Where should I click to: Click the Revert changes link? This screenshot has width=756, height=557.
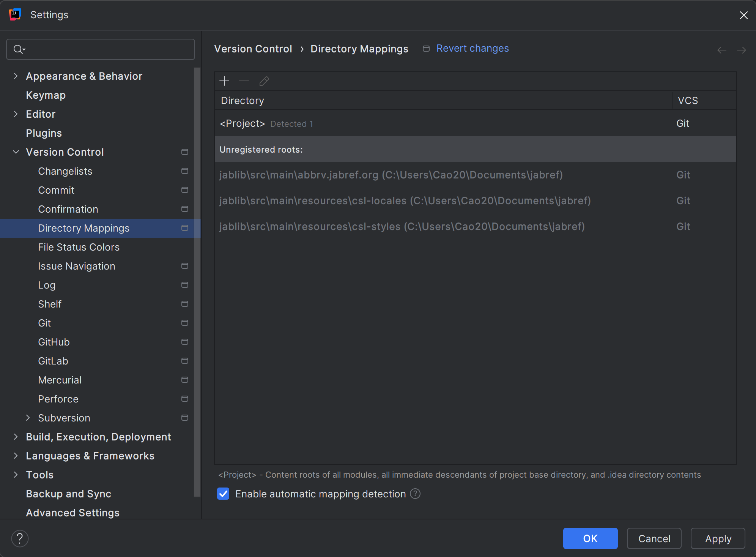(472, 49)
